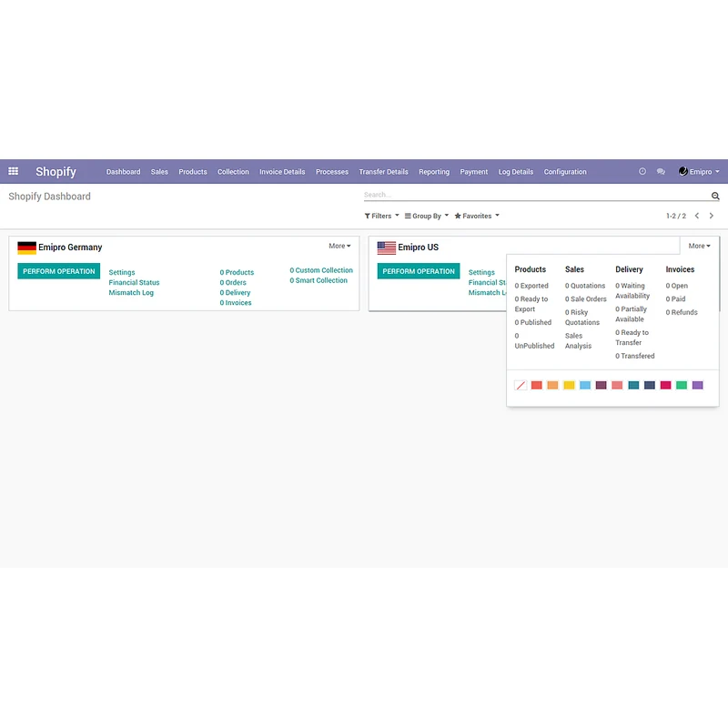Click the Search input field
This screenshot has width=728, height=728.
point(537,195)
